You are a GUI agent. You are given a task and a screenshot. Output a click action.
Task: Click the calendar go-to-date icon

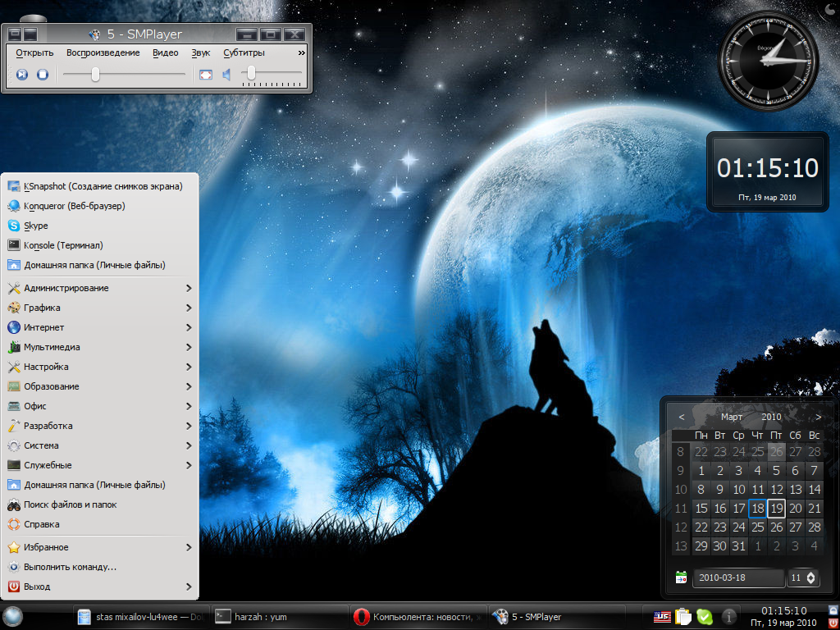(x=682, y=578)
